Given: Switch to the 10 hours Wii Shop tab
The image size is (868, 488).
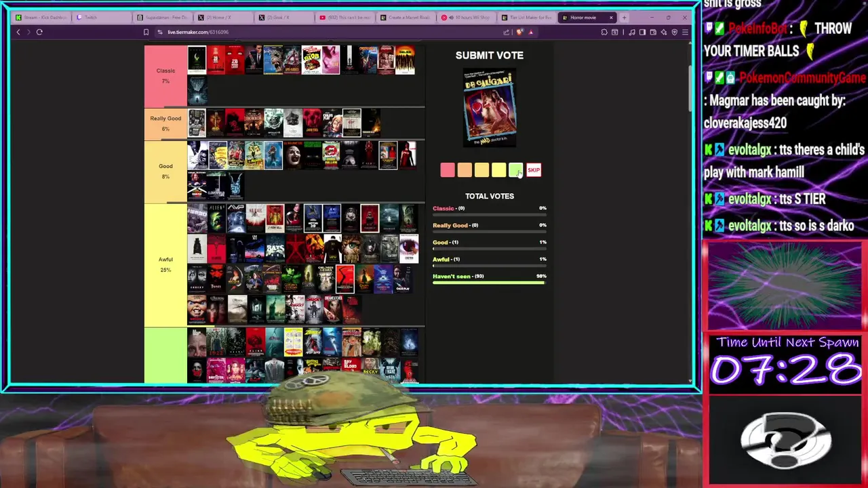Looking at the screenshot, I should [466, 18].
